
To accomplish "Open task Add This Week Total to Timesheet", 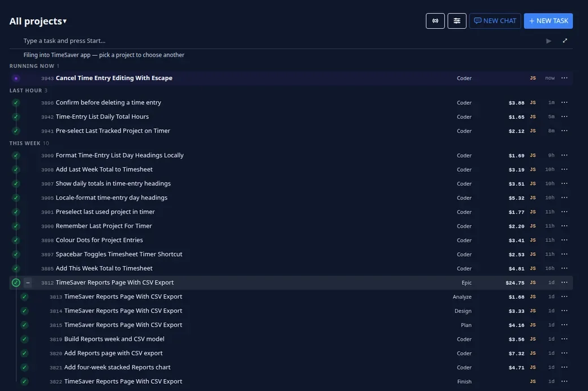I will pos(104,268).
